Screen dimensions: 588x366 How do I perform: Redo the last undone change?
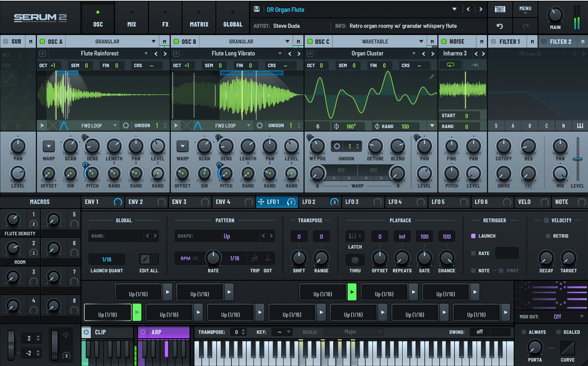pos(525,26)
